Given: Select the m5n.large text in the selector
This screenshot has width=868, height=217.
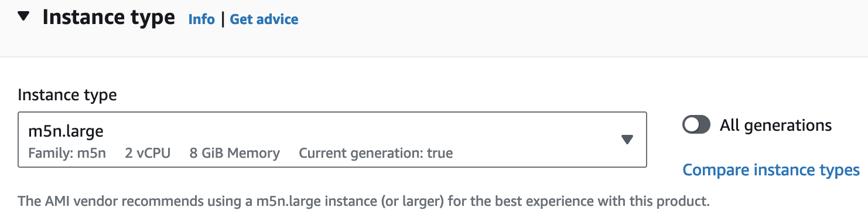Looking at the screenshot, I should 66,131.
